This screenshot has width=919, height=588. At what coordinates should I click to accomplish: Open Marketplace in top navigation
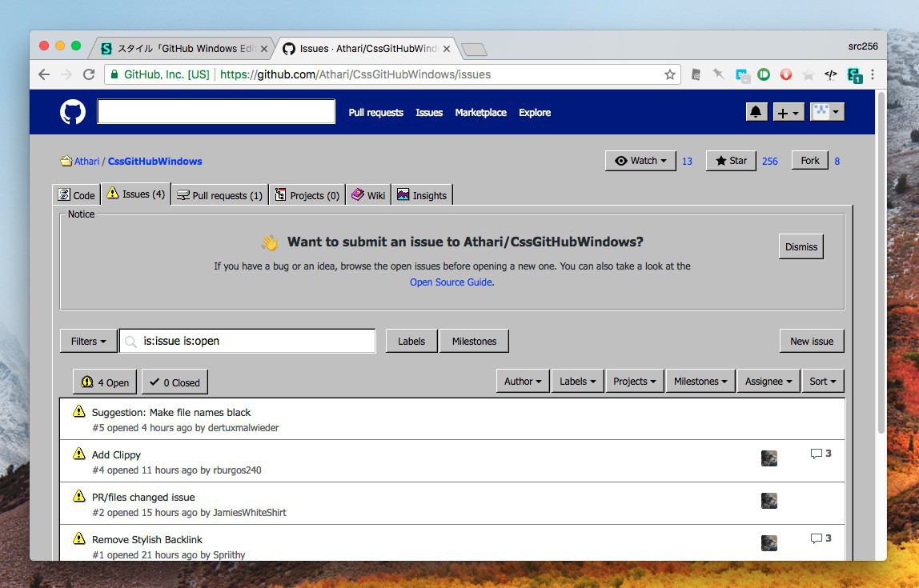point(480,113)
